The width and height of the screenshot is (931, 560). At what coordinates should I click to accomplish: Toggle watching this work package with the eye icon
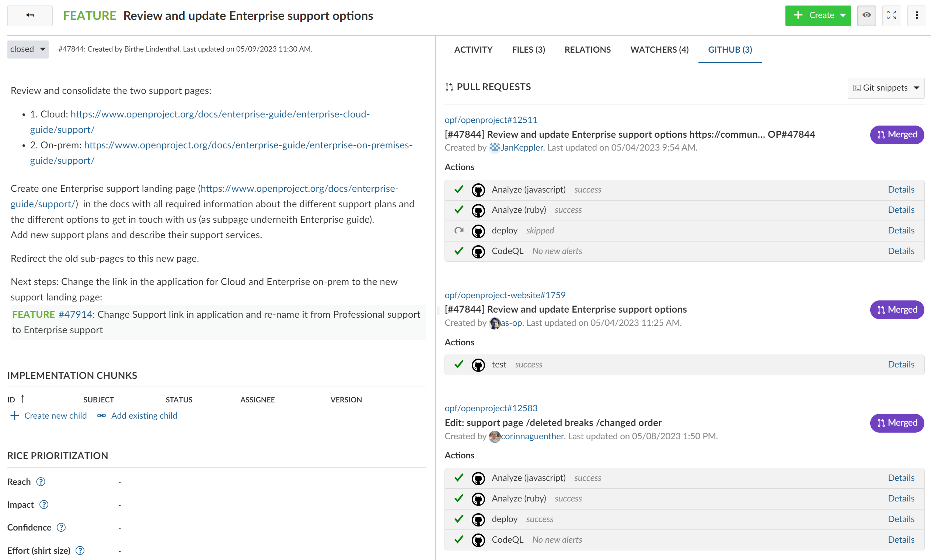[x=867, y=15]
